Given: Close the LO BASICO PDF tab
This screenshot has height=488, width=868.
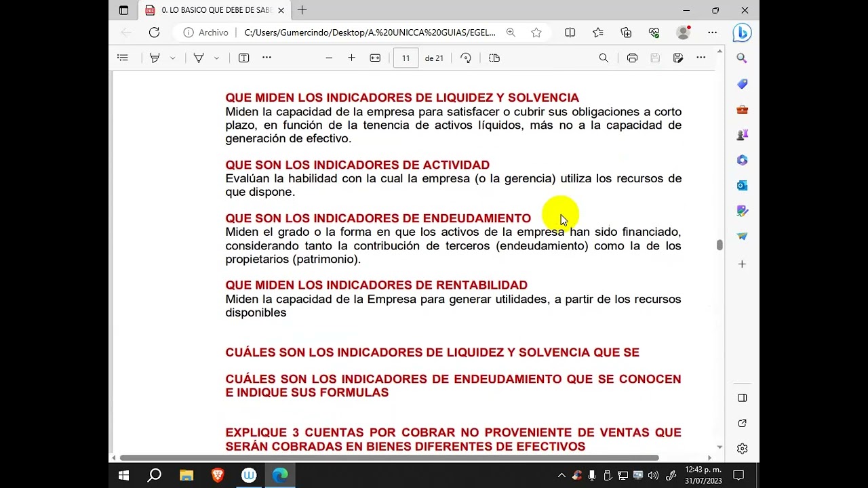Looking at the screenshot, I should pyautogui.click(x=281, y=10).
